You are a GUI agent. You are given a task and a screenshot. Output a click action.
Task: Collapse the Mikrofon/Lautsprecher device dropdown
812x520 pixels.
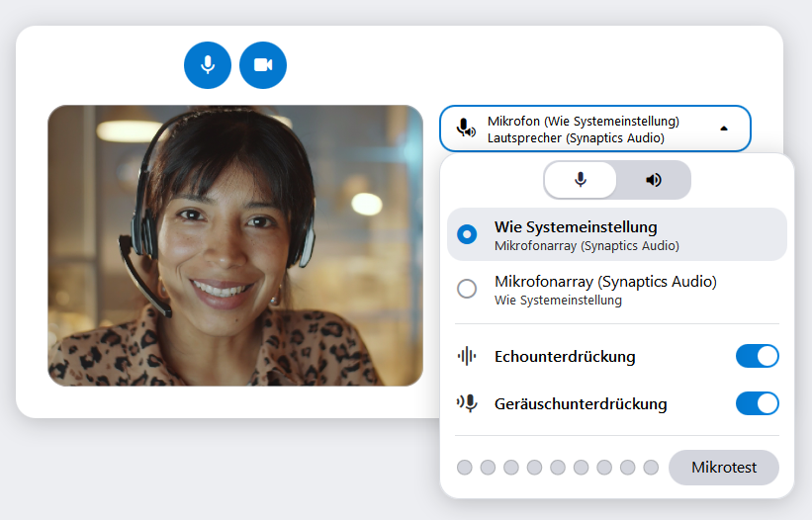[x=595, y=129]
